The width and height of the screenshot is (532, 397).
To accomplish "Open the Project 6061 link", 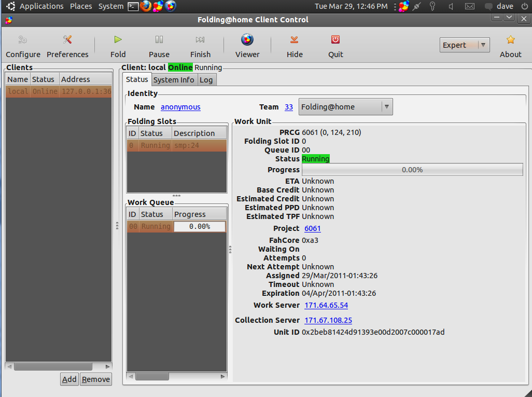I will click(313, 228).
